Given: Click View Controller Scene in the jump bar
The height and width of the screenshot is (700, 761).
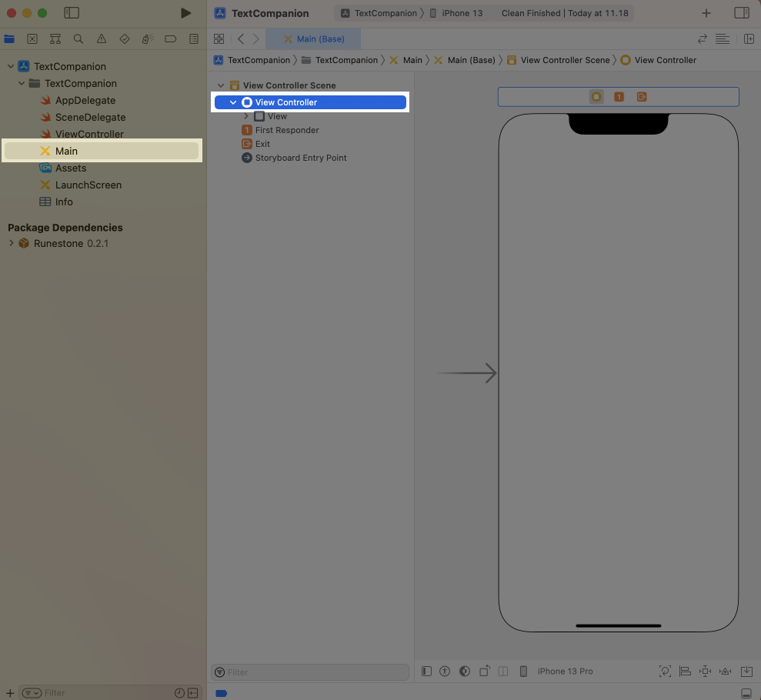Looking at the screenshot, I should (565, 60).
